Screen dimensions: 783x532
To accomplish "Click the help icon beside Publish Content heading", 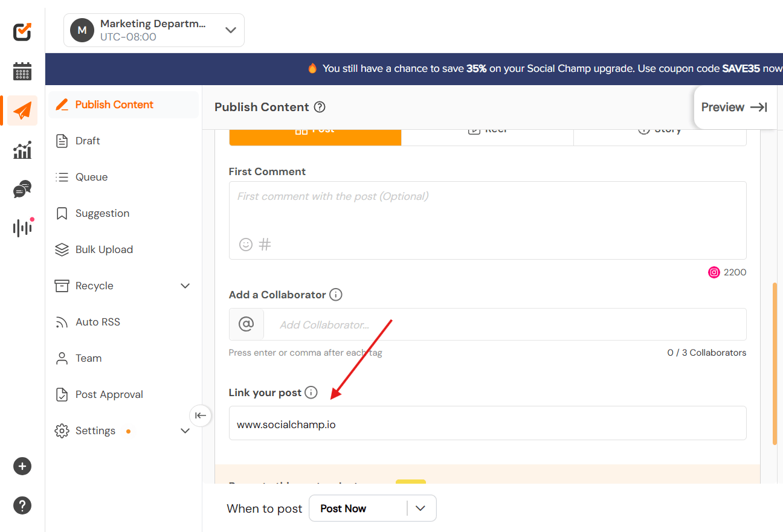I will coord(320,107).
